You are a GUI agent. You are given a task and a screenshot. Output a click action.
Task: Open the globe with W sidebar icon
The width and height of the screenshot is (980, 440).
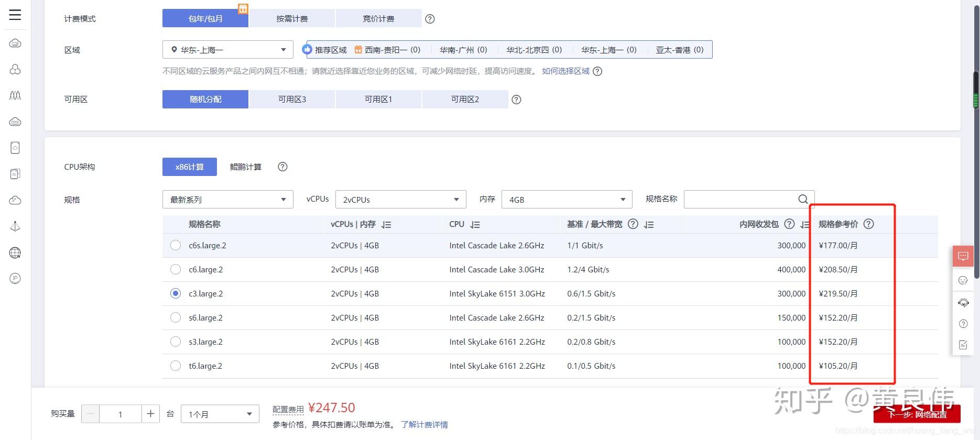(15, 253)
